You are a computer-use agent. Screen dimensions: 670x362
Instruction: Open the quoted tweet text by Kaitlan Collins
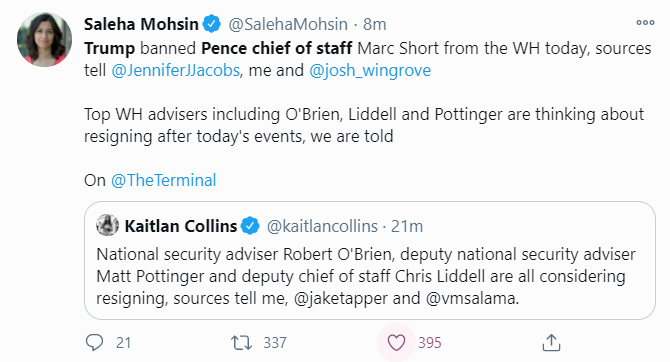tap(366, 276)
